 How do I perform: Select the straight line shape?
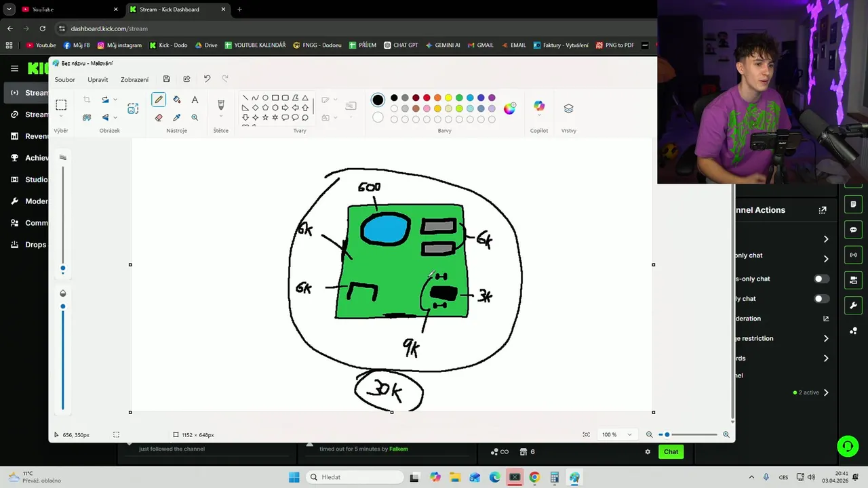pos(245,98)
